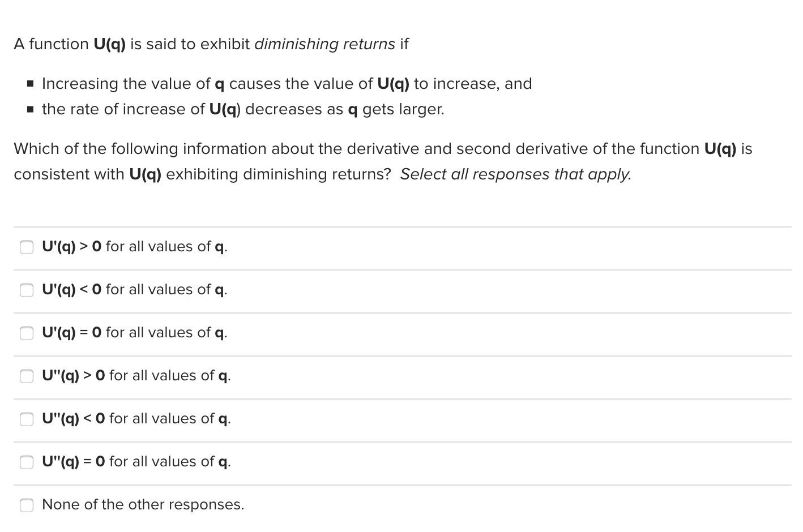Check the box for U'(q) < 0
The image size is (803, 532).
point(27,290)
